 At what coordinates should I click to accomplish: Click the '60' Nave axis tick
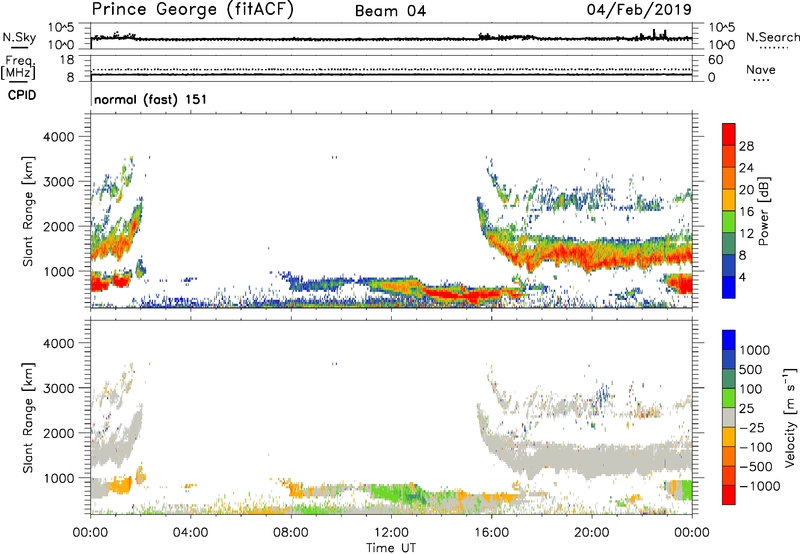pos(715,60)
